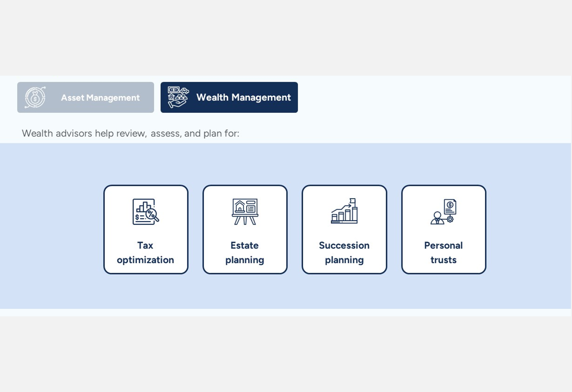Switch to the Asset Management tab

pyautogui.click(x=100, y=98)
